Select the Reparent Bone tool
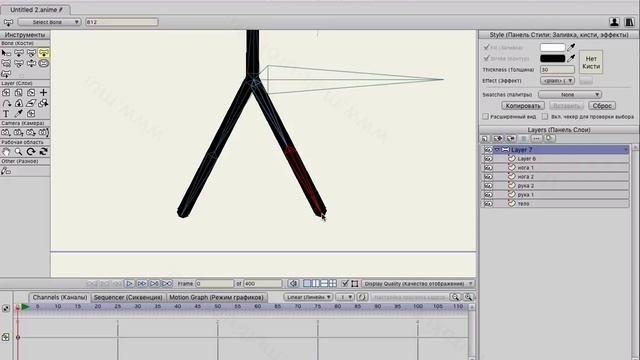Image resolution: width=640 pixels, height=360 pixels. 19,64
